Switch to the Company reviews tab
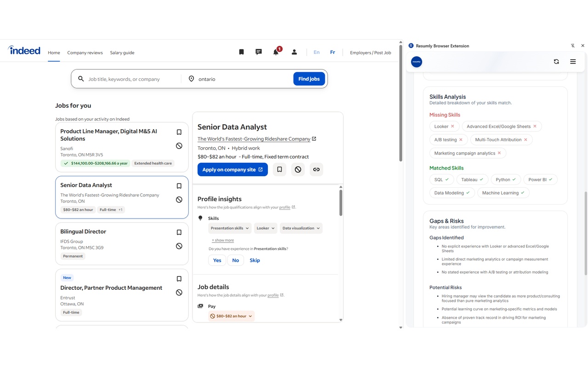 coord(85,52)
